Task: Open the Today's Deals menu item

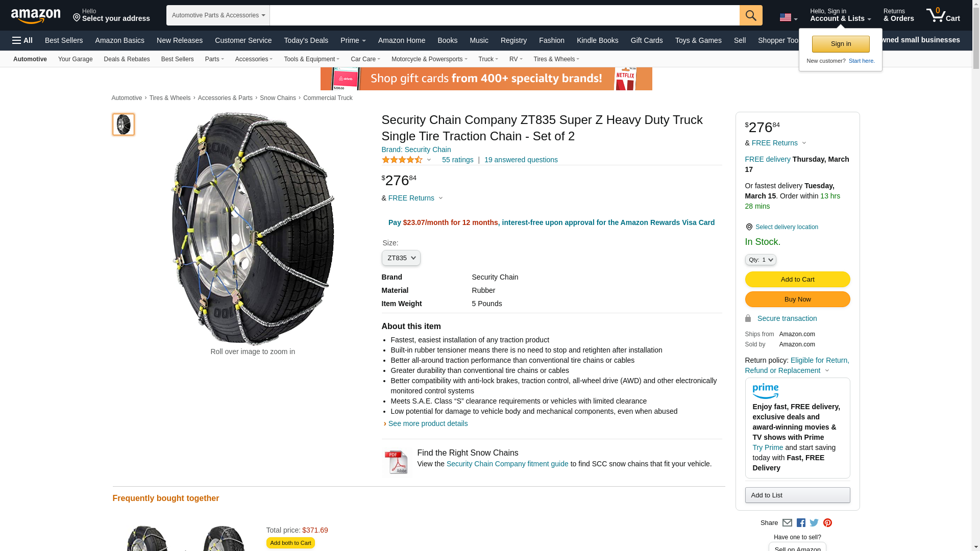Action: pyautogui.click(x=306, y=40)
